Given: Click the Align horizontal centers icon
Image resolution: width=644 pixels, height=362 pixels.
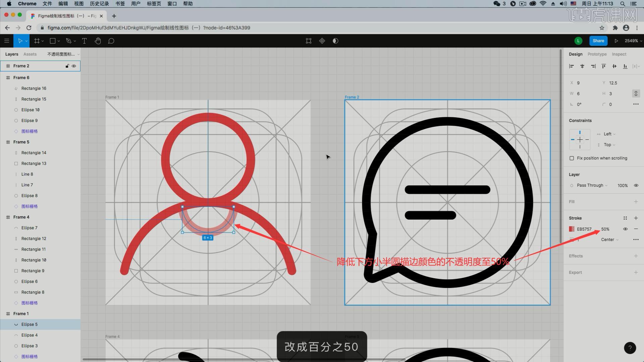Looking at the screenshot, I should click(x=582, y=66).
